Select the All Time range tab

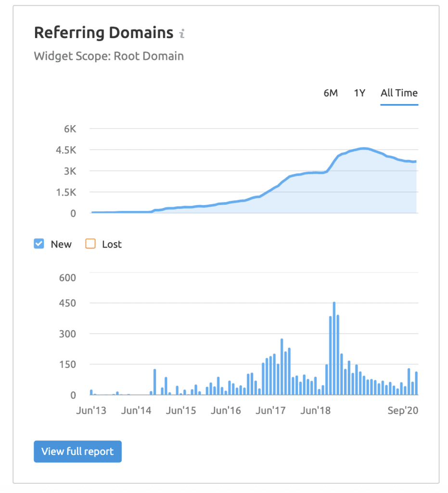point(399,93)
